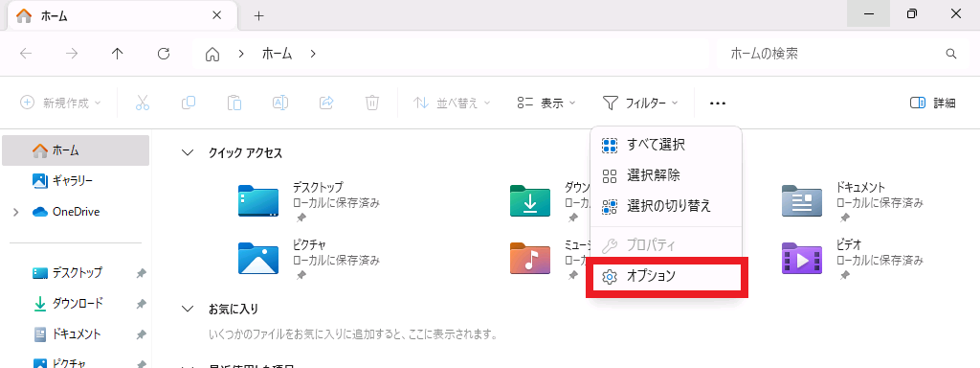Image resolution: width=980 pixels, height=368 pixels.
Task: Select ダウンロード in the navigation pane
Action: [76, 304]
